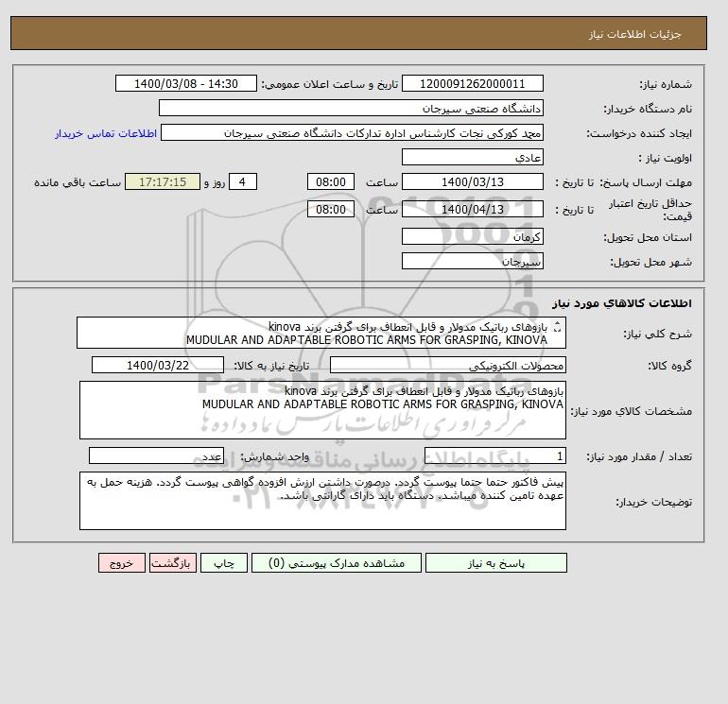This screenshot has width=728, height=704.
Task: Click the شرح کلی نیاز label
Action: [x=657, y=335]
